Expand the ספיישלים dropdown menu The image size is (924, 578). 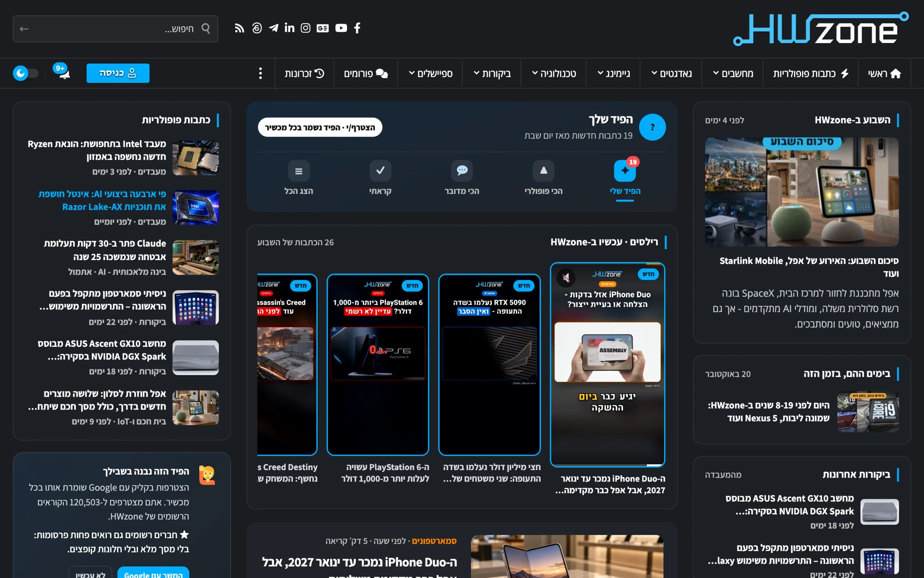[430, 73]
